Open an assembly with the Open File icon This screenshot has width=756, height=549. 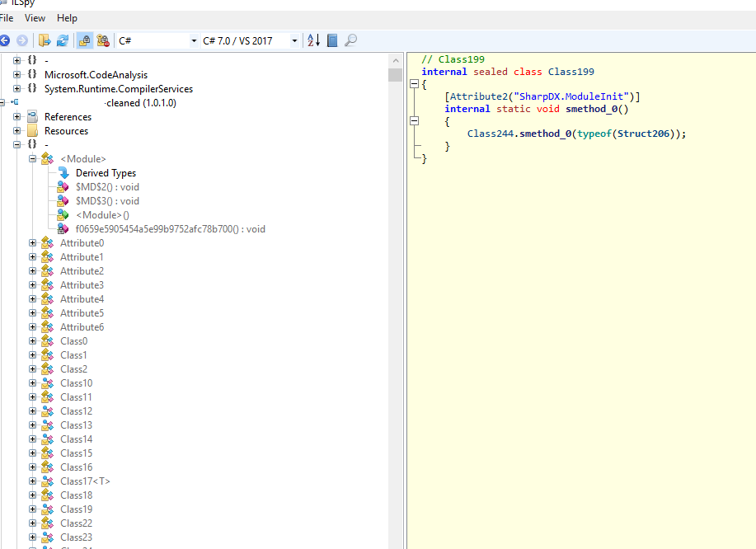[45, 40]
